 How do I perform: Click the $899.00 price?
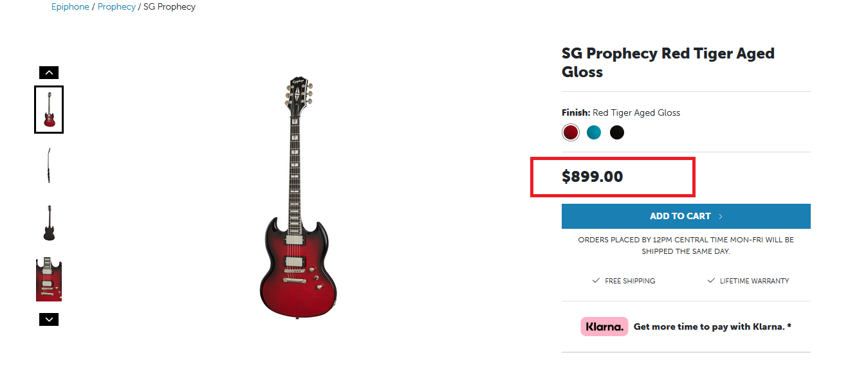592,177
